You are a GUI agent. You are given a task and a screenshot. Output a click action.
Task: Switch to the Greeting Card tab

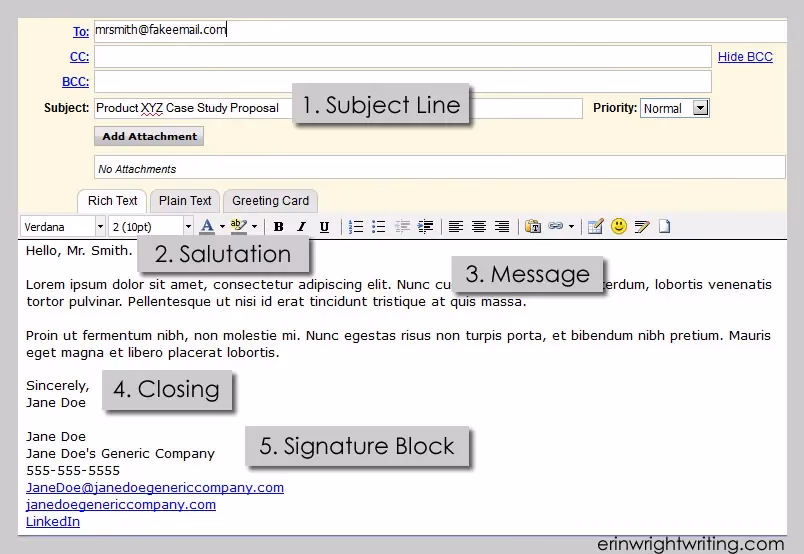(x=270, y=201)
